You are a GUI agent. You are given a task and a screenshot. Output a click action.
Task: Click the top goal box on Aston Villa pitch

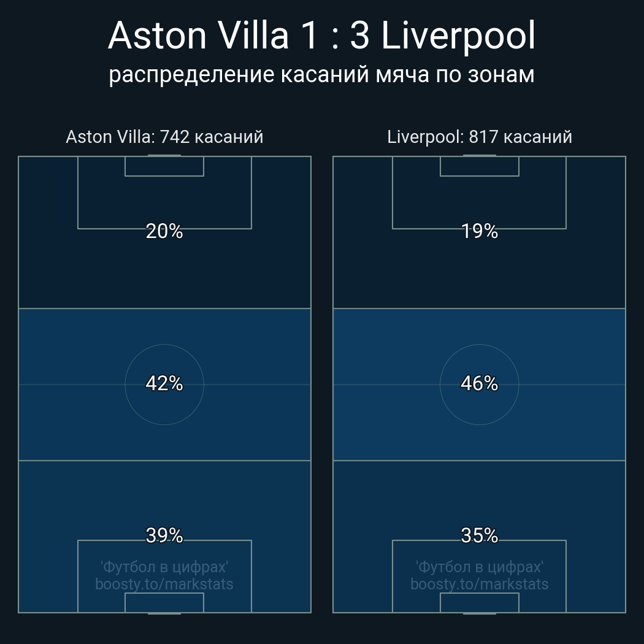coord(164,166)
